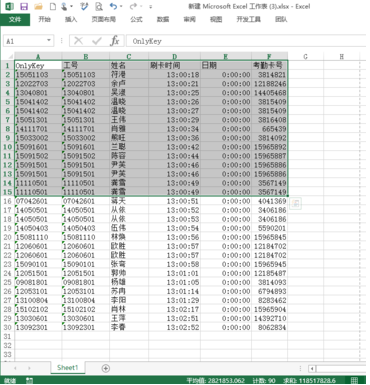Select row 1 header

pos(7,65)
